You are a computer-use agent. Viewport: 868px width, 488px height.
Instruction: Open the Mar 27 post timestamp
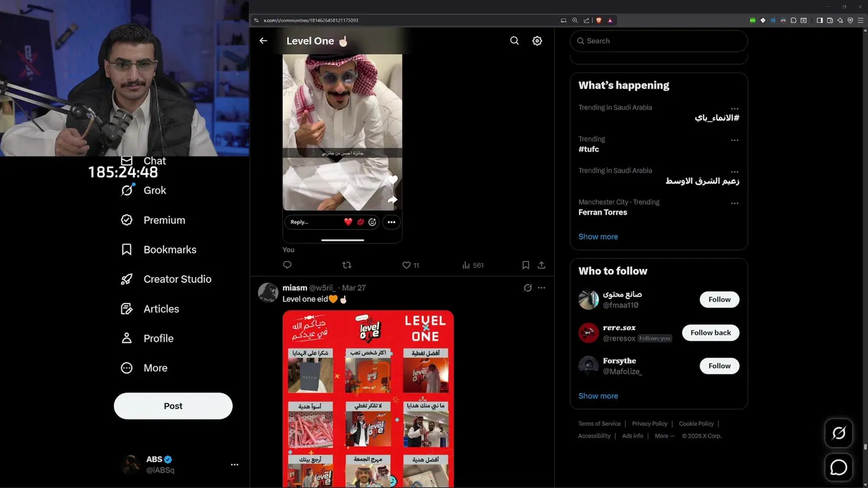pyautogui.click(x=353, y=288)
